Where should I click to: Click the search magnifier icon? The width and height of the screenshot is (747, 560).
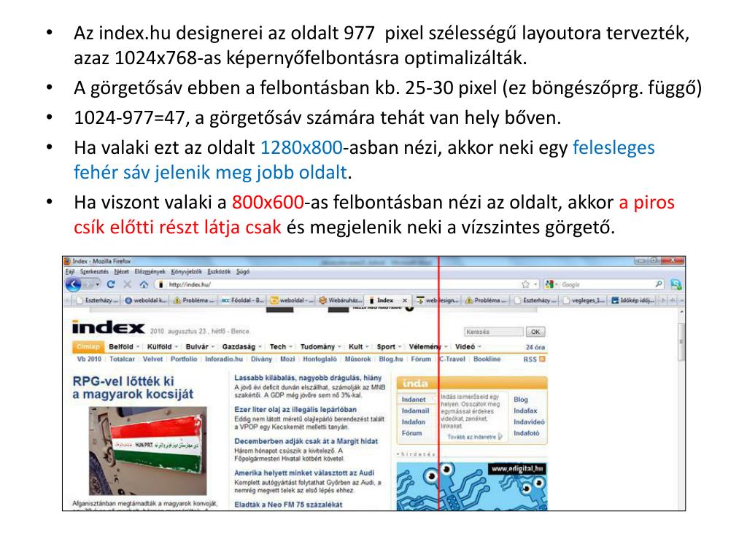(x=659, y=284)
